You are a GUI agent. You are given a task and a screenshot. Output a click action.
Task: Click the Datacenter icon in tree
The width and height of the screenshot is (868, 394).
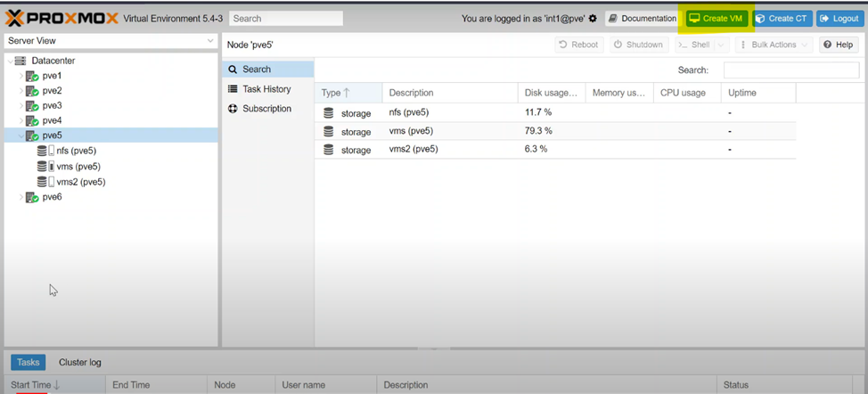[20, 61]
